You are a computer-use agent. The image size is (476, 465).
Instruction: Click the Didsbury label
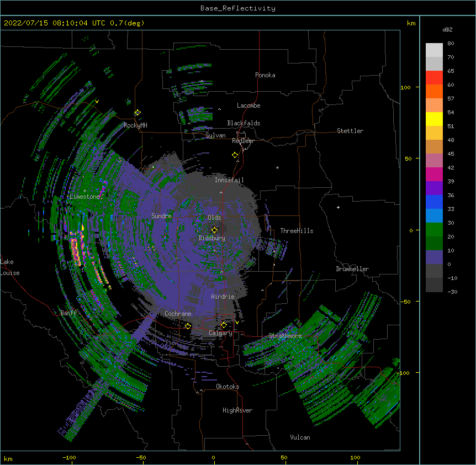212,238
